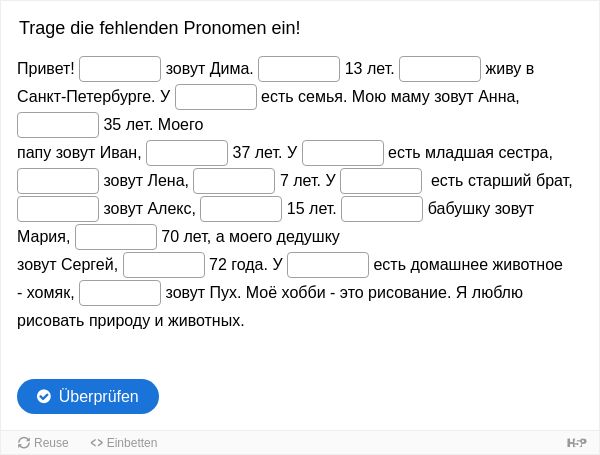Select the blank before '35 лет'
This screenshot has height=455, width=600.
tap(58, 125)
